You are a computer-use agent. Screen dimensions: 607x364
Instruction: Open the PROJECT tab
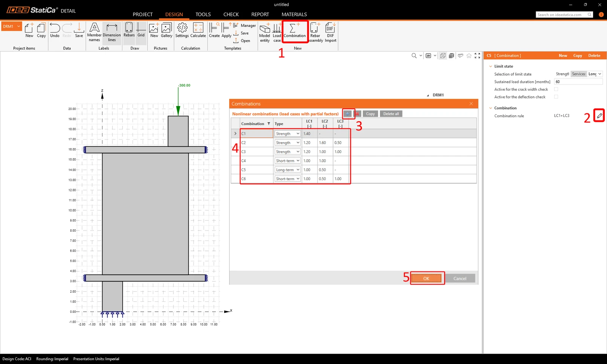143,14
